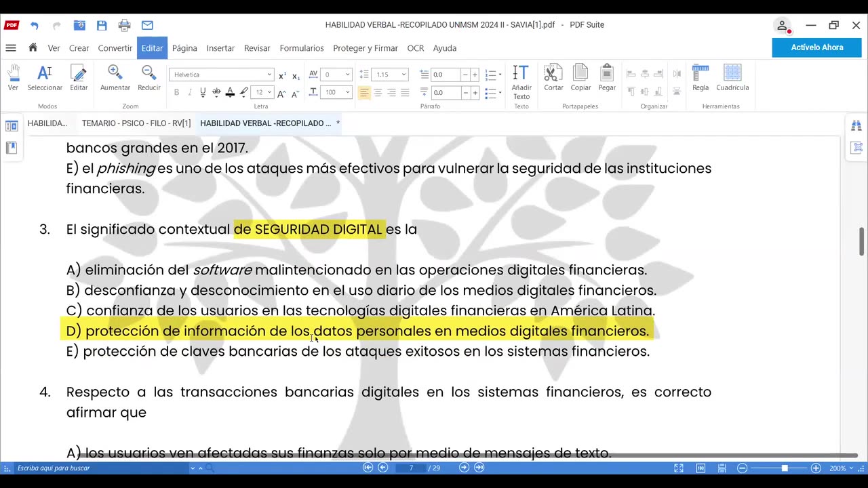The height and width of the screenshot is (488, 868).
Task: Go to next page
Action: pos(464,468)
